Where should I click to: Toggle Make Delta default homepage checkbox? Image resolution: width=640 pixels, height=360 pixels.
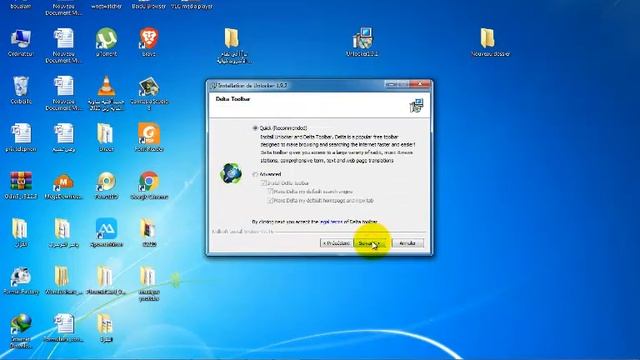[270, 200]
